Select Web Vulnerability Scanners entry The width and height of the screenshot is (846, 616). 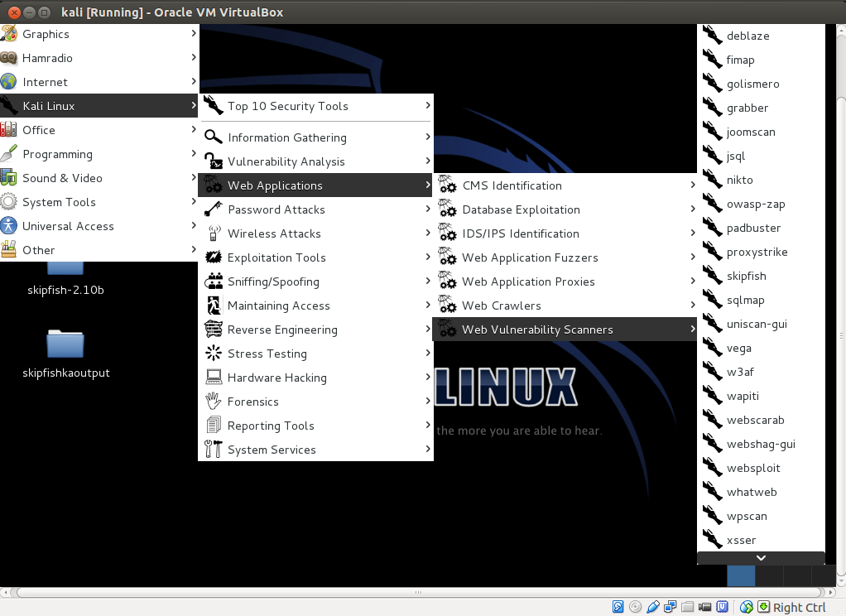[x=565, y=330]
